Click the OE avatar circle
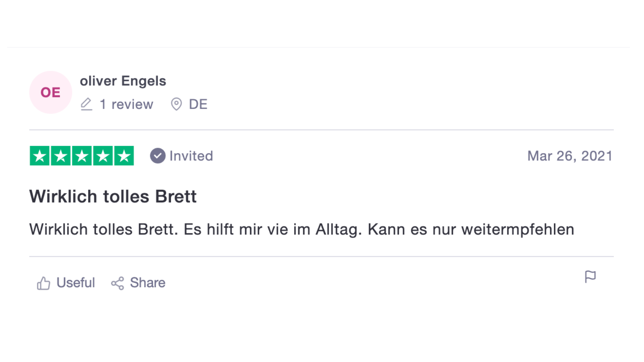Screen dimensions: 644x362 [51, 93]
